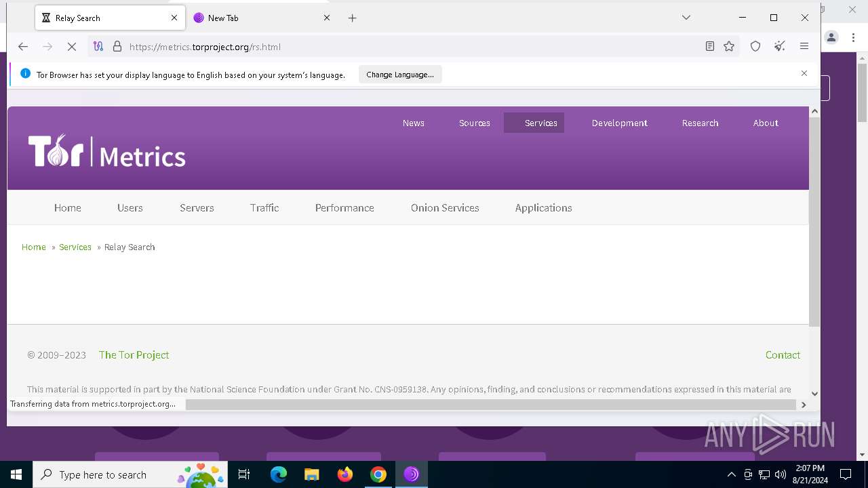Close the New Tab tab
868x488 pixels.
click(x=327, y=18)
